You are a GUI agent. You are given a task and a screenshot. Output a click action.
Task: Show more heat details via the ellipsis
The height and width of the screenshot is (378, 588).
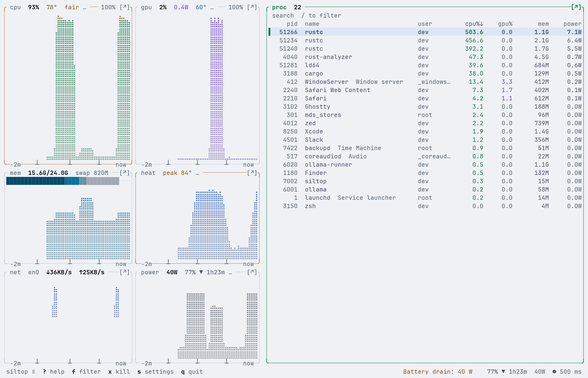click(197, 173)
